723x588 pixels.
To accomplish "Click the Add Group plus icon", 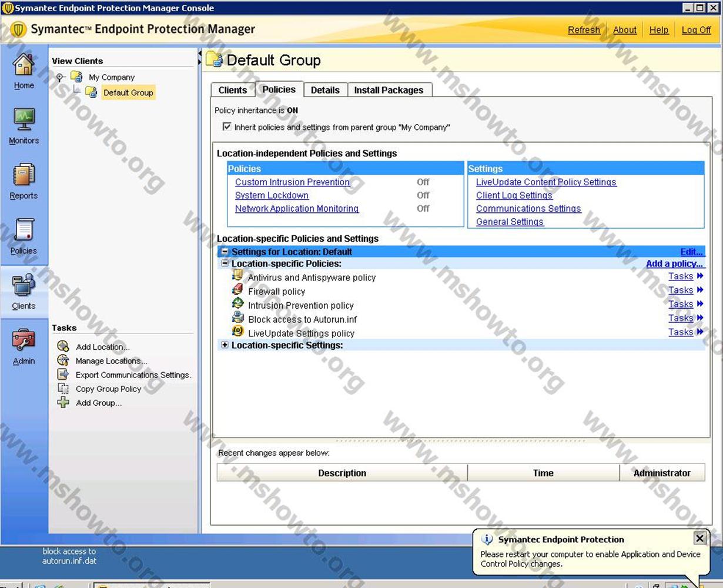I will click(x=63, y=403).
